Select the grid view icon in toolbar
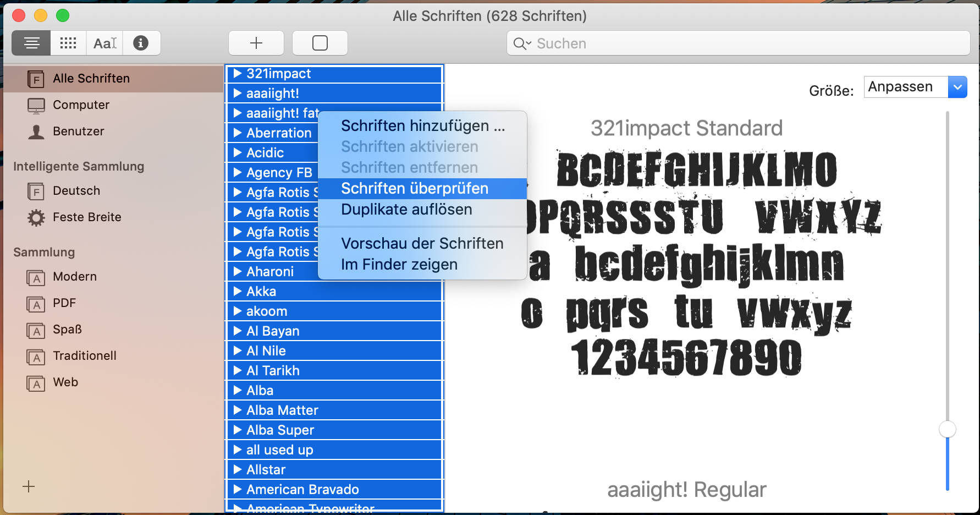This screenshot has width=980, height=515. click(68, 43)
